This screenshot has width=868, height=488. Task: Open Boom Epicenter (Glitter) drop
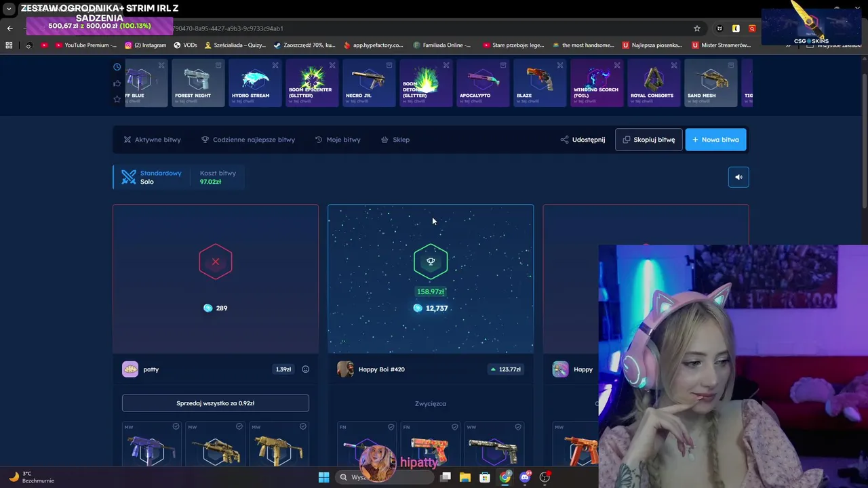pyautogui.click(x=312, y=83)
